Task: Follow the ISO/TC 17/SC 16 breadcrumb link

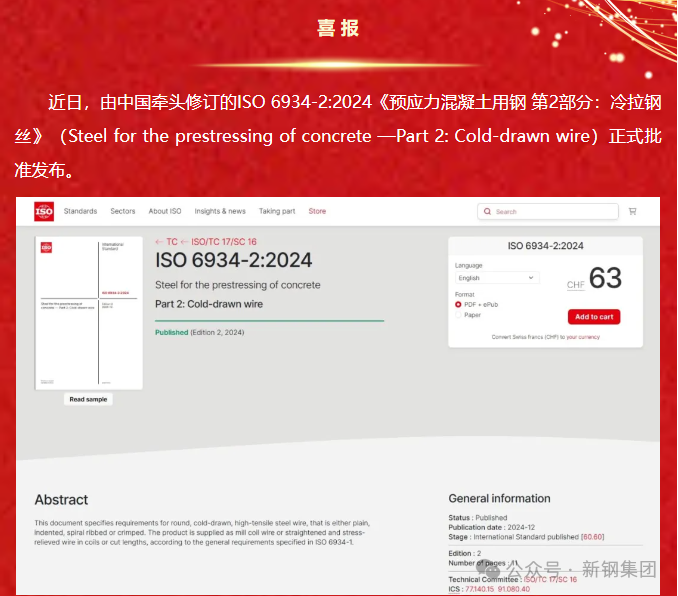Action: pos(224,242)
